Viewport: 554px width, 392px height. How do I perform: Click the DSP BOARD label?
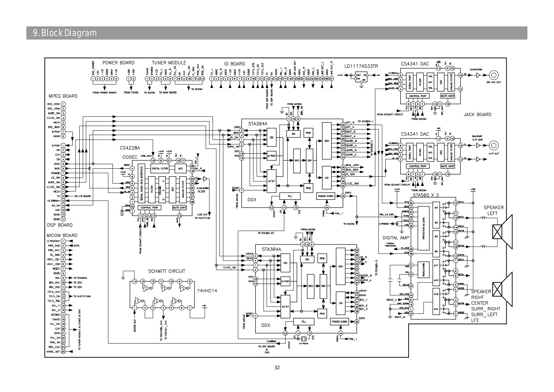click(60, 225)
